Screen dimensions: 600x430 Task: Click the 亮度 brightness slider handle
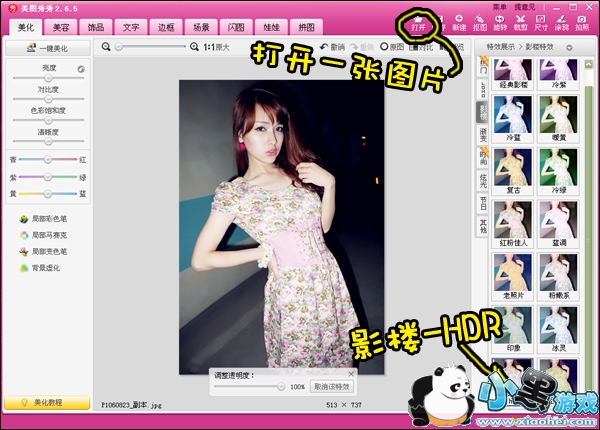point(48,78)
